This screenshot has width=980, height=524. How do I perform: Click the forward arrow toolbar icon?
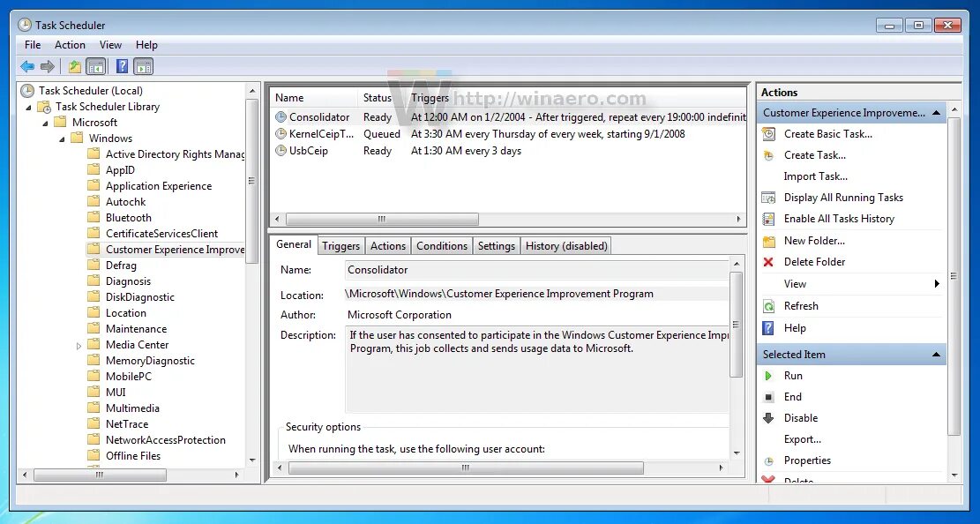pyautogui.click(x=48, y=66)
